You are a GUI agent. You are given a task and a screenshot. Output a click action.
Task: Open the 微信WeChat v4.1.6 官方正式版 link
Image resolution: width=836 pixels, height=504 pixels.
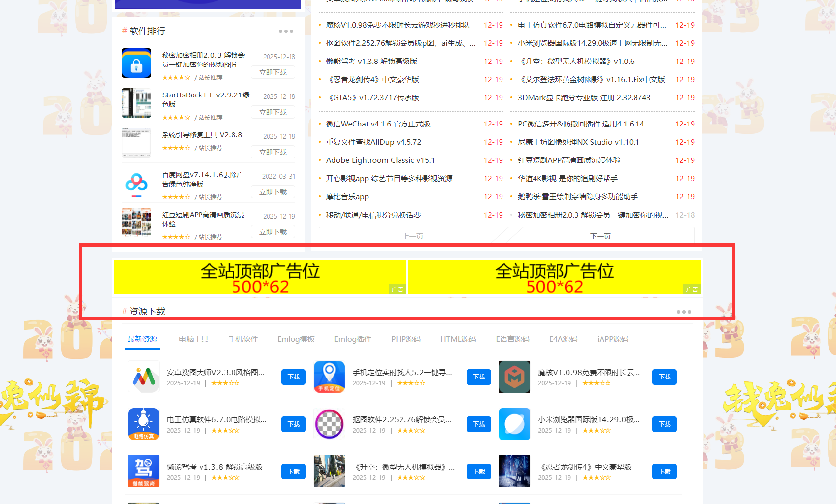(378, 124)
